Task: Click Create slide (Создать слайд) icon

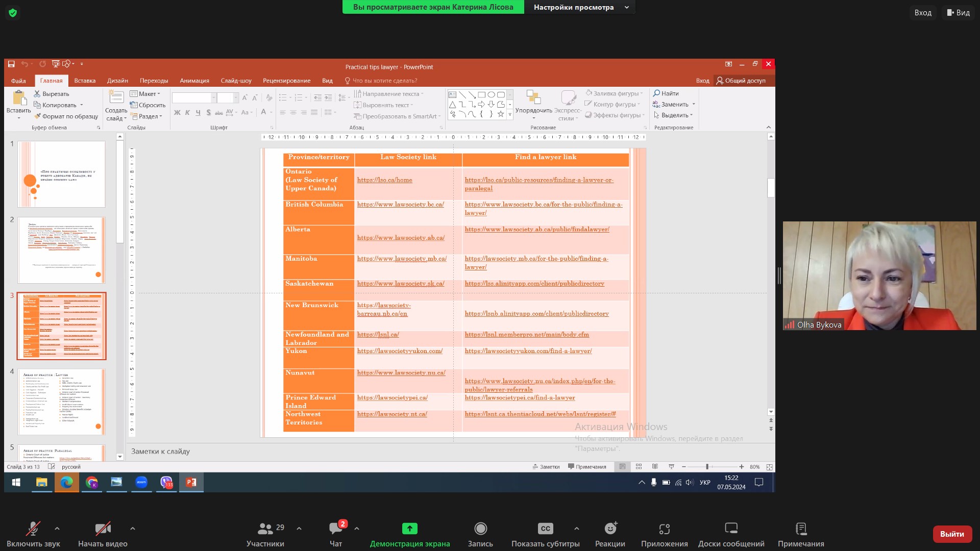Action: tap(116, 98)
